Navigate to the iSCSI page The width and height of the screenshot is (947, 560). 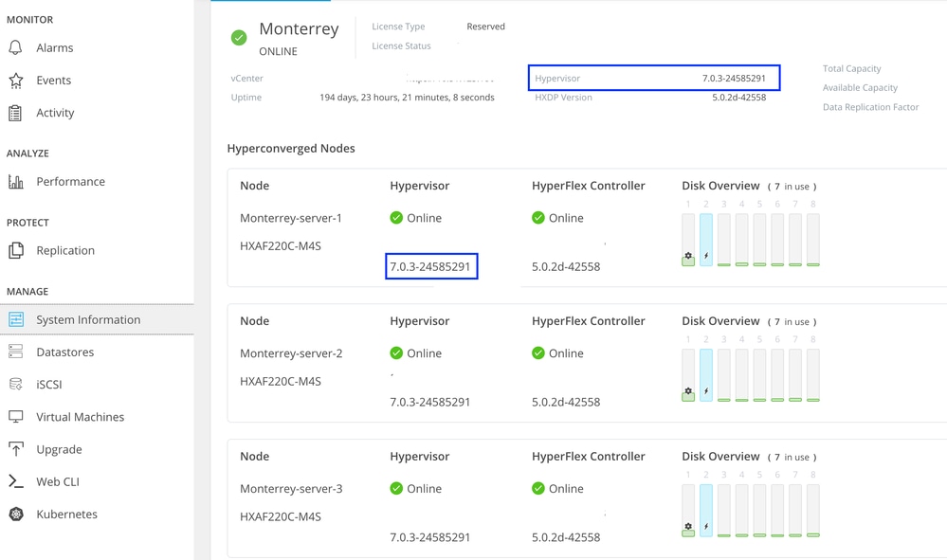point(49,385)
